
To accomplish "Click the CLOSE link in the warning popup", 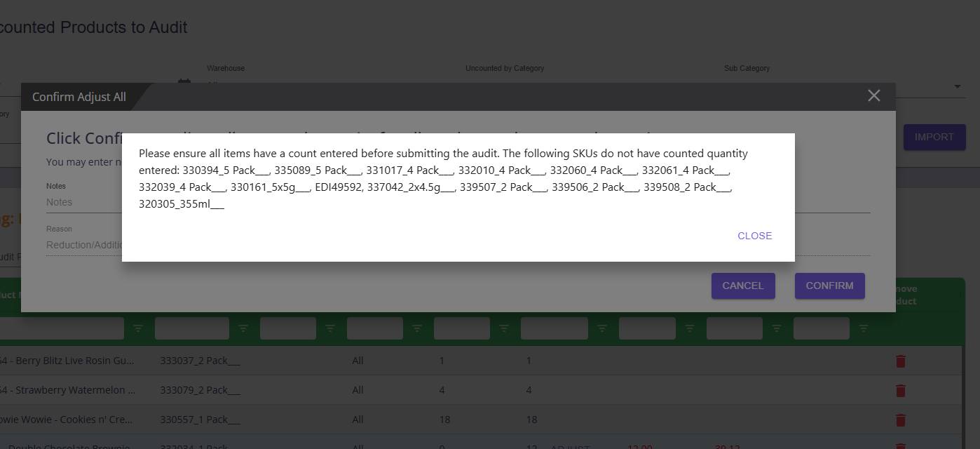I will pos(754,236).
